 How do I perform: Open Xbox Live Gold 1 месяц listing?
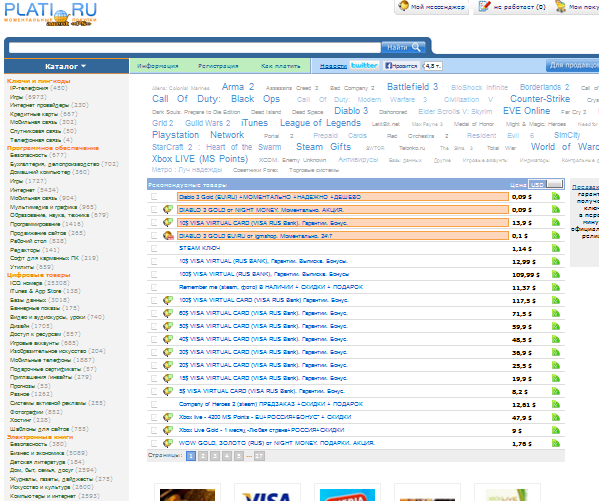(262, 430)
